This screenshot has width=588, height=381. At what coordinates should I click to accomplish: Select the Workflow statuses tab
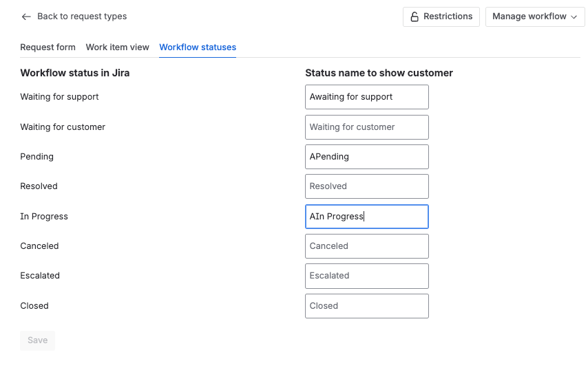198,47
